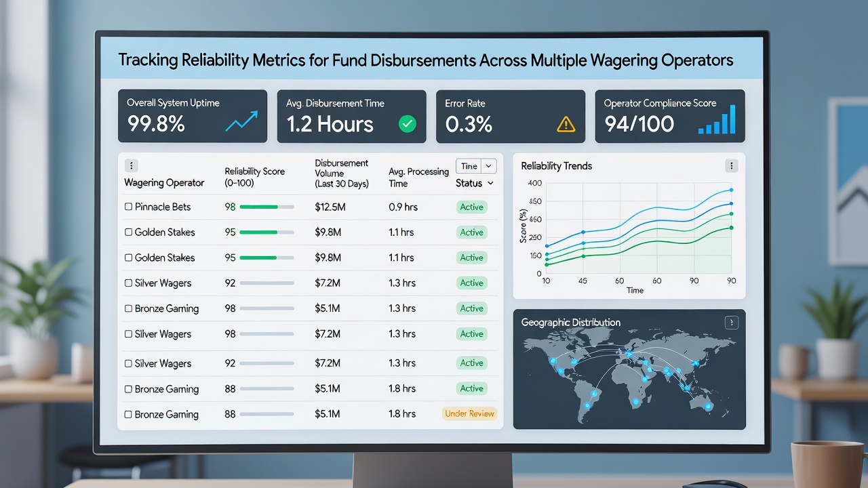Click the Active badge for Pinnacle Bets

[x=471, y=207]
